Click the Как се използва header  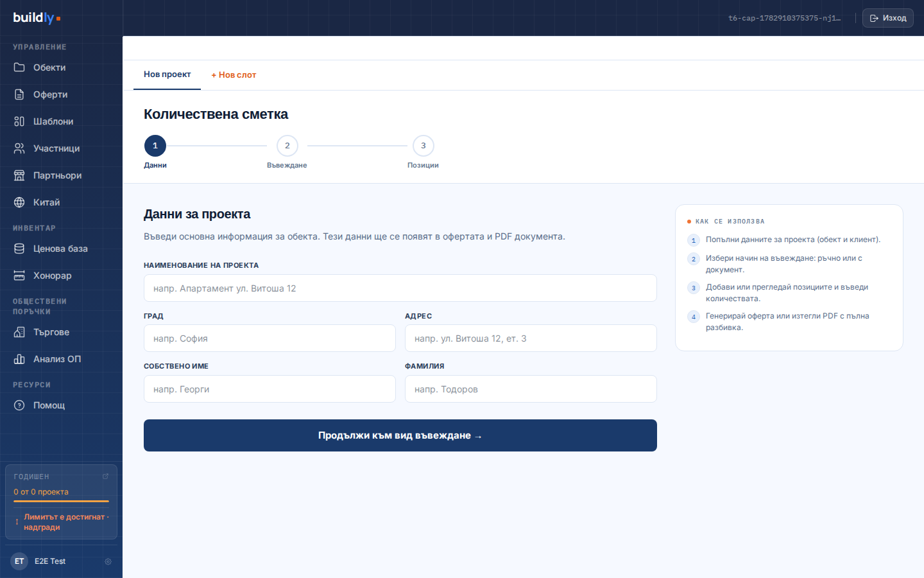pos(730,222)
